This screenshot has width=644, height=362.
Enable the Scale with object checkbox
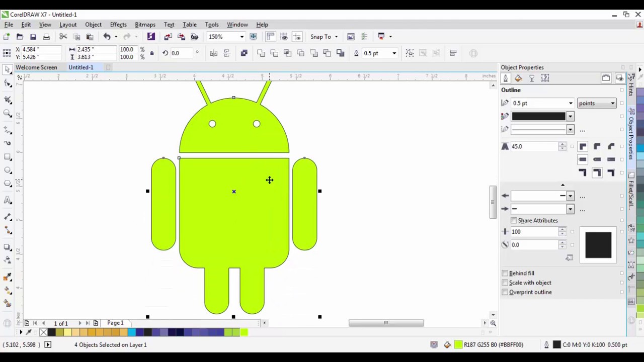[x=505, y=283]
